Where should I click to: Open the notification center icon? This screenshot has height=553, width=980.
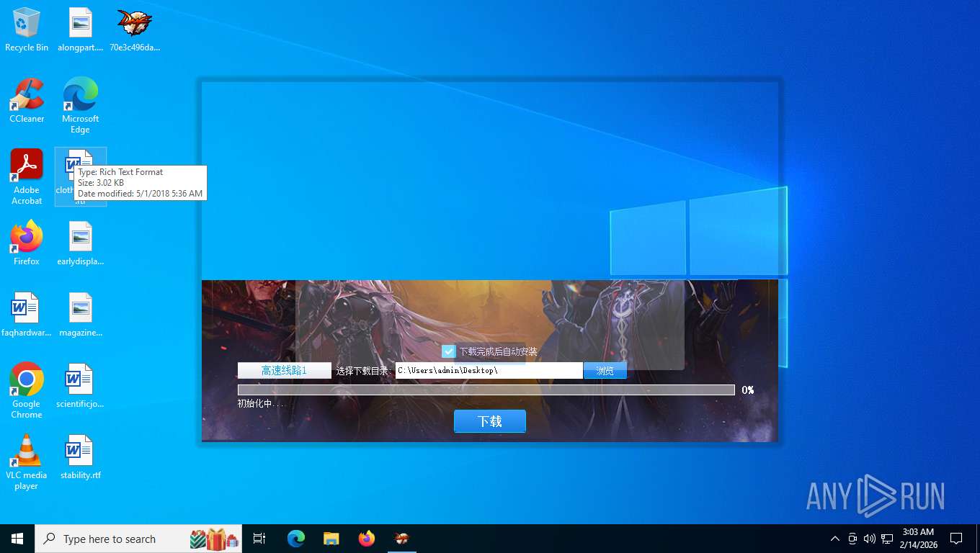tap(956, 539)
